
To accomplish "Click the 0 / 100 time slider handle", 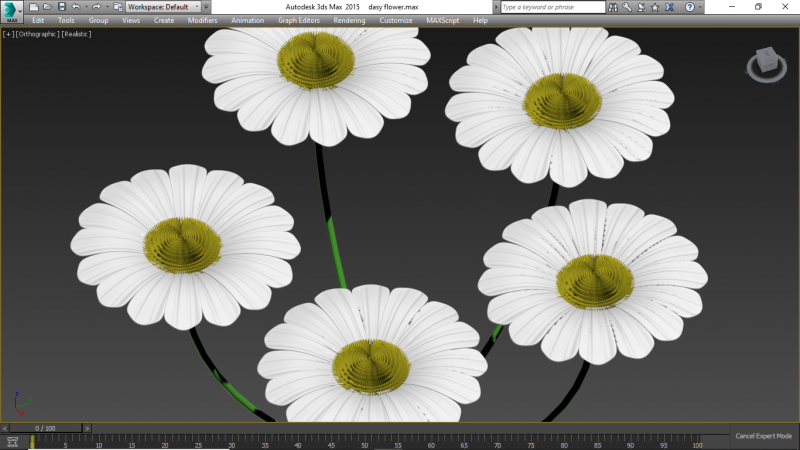I will (x=45, y=428).
